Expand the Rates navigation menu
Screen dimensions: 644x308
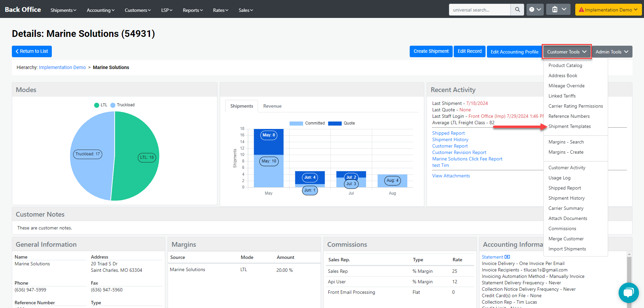[x=220, y=10]
